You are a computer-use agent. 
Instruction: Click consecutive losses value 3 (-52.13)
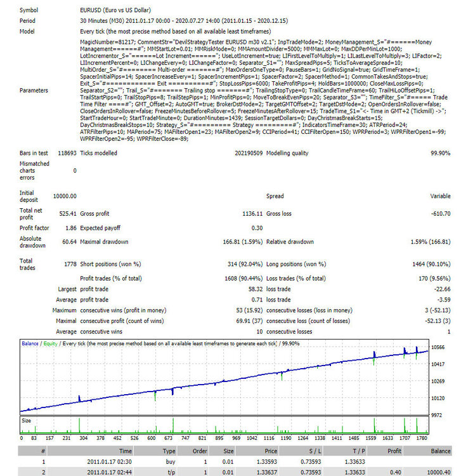(438, 310)
